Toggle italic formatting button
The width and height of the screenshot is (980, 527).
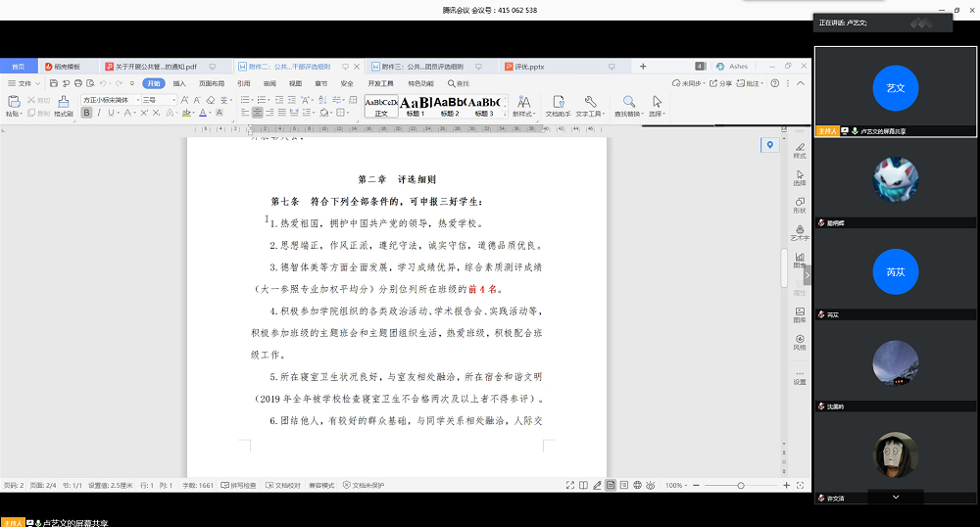(x=99, y=113)
